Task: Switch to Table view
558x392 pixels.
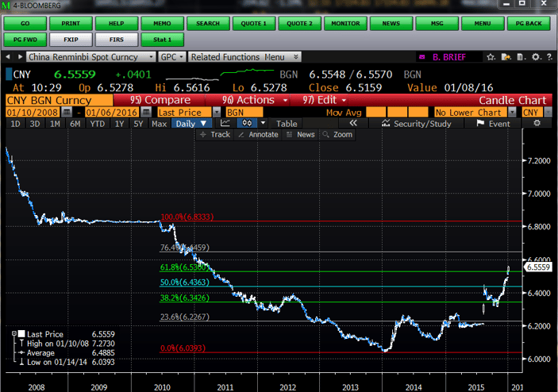Action: point(286,124)
